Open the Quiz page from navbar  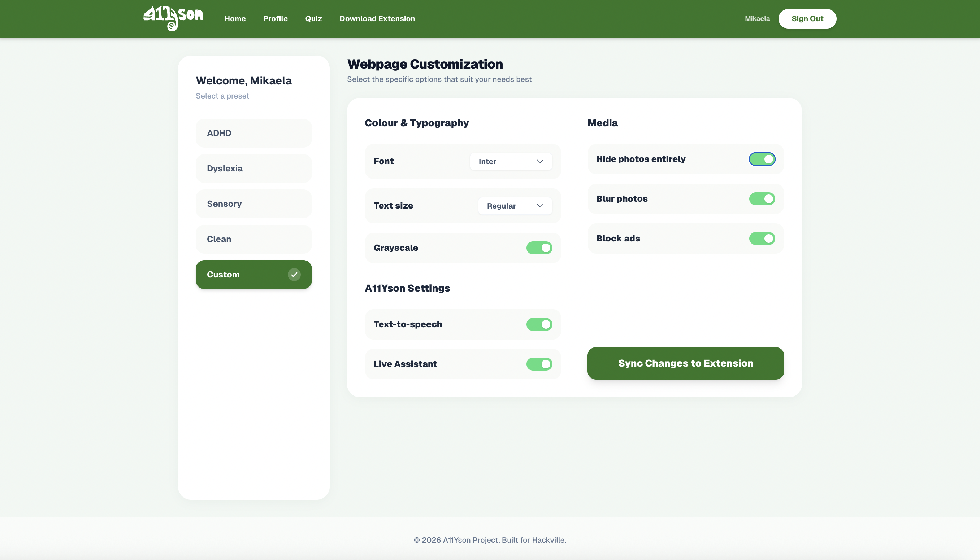tap(313, 19)
